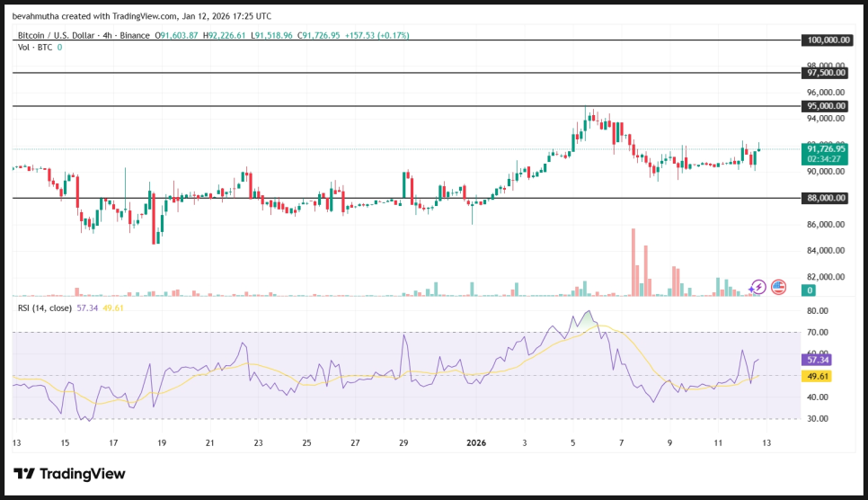This screenshot has width=868, height=500.
Task: Click the TradingView logo
Action: tap(69, 474)
